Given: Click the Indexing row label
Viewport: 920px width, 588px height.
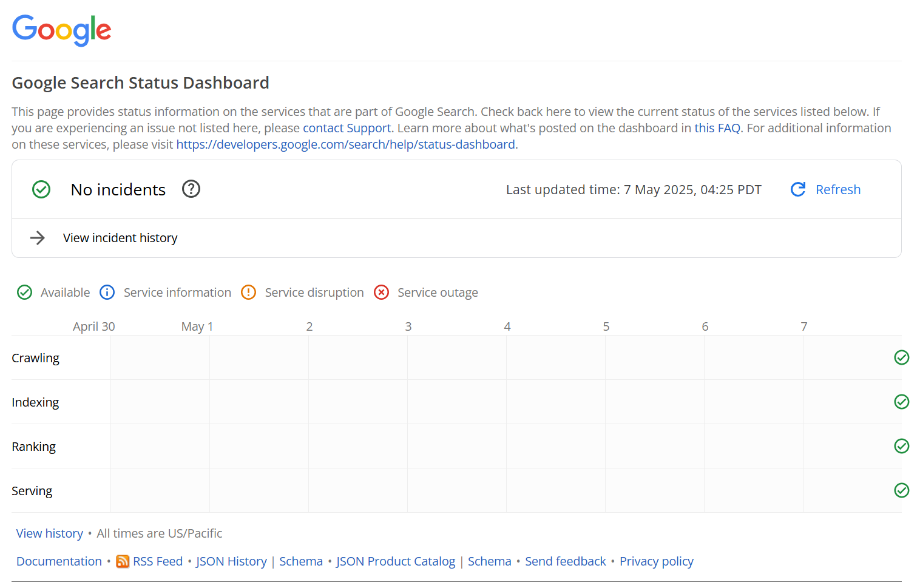Looking at the screenshot, I should [35, 402].
